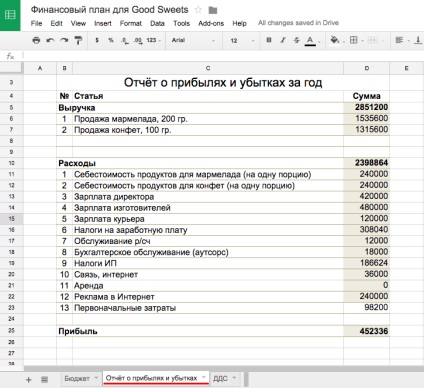This screenshot has width=424, height=388.
Task: Open the ДДС tab dropdown arrow
Action: pos(234,378)
